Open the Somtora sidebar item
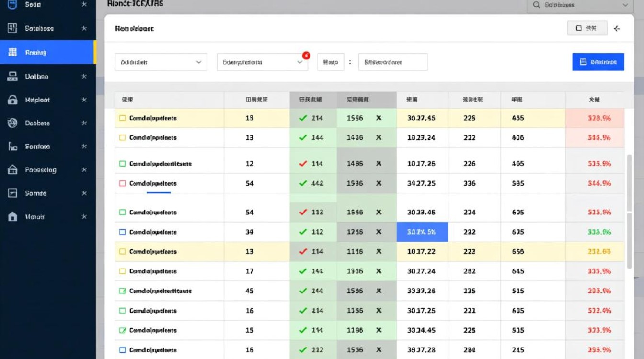This screenshot has height=359, width=644. (x=48, y=146)
